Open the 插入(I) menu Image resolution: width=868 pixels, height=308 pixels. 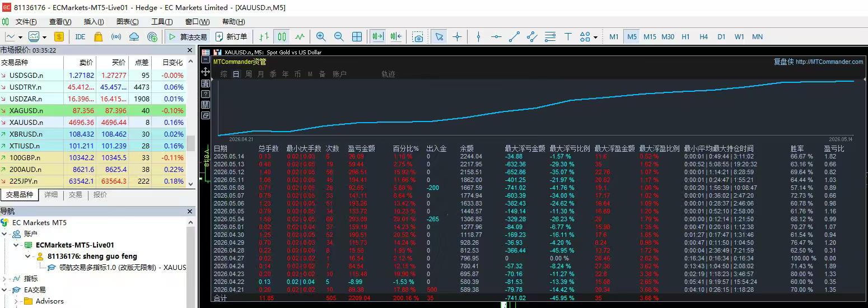(94, 22)
